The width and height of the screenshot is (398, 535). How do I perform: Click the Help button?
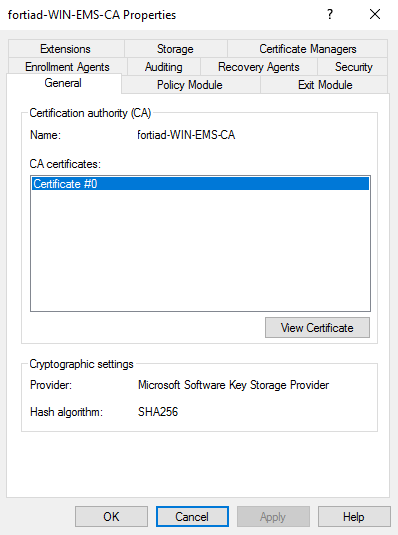coord(354,517)
